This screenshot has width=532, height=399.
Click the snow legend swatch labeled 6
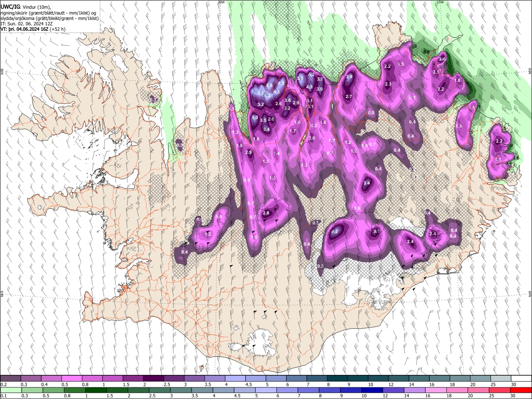pyautogui.click(x=296, y=379)
